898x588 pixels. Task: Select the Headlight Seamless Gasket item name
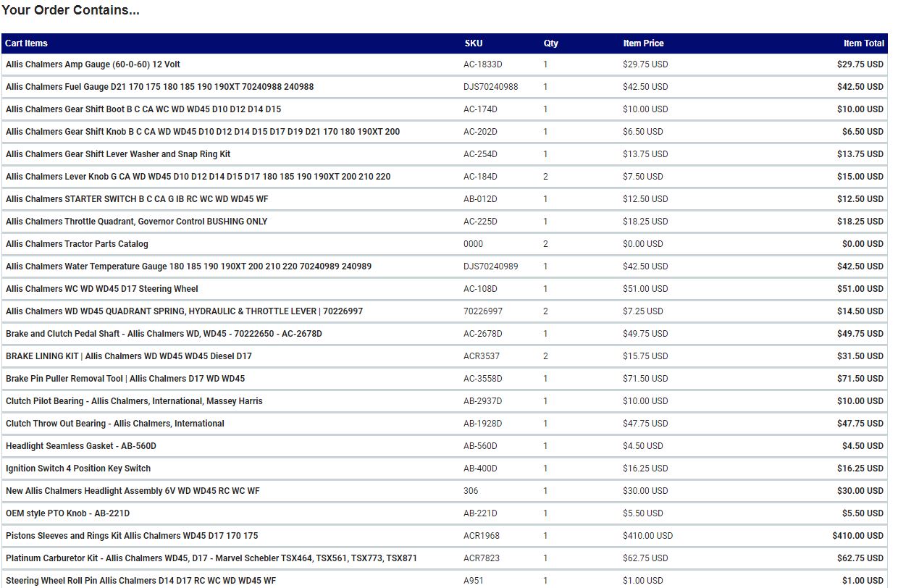81,446
